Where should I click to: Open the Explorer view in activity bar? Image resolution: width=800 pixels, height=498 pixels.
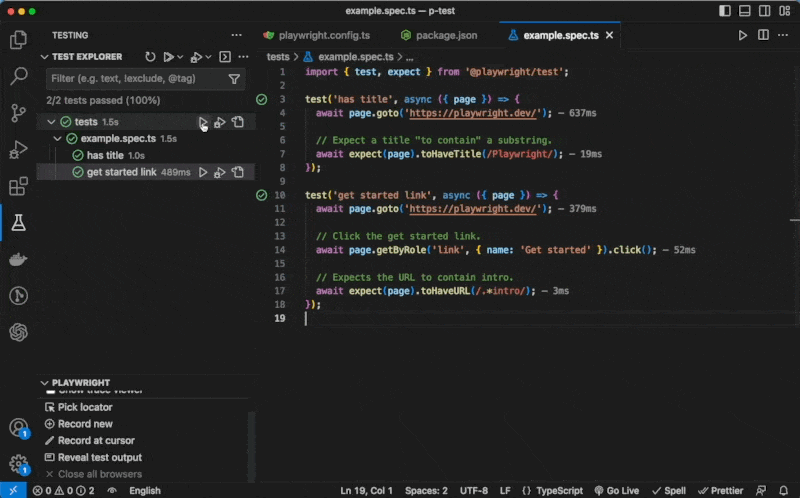pyautogui.click(x=18, y=40)
